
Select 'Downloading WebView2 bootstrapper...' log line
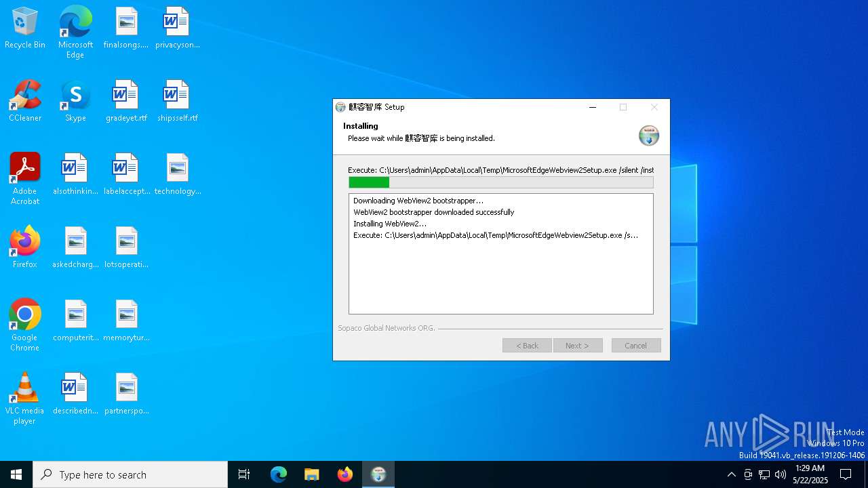click(418, 201)
